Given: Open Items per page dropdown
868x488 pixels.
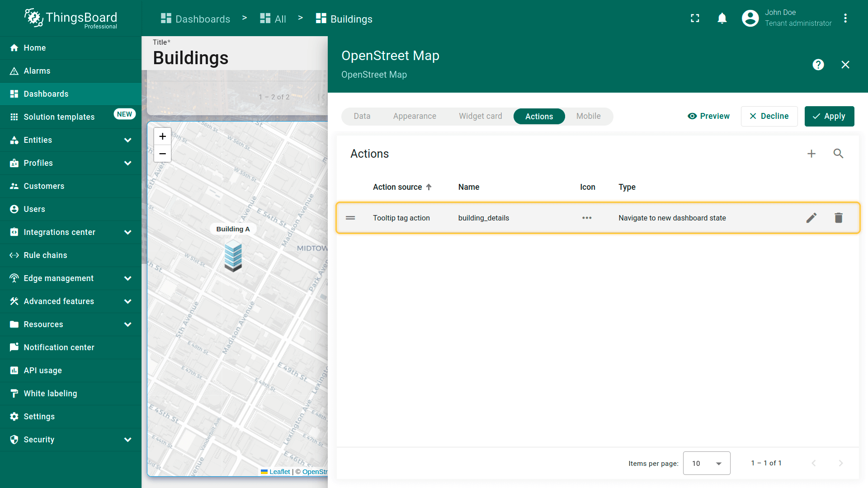Looking at the screenshot, I should coord(706,463).
